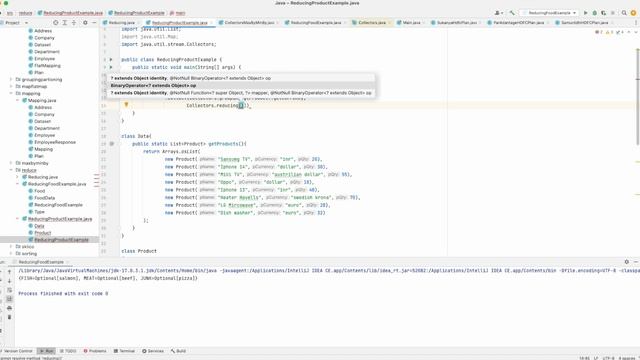Click the Run tool window button
This screenshot has width=640, height=360.
click(46, 351)
